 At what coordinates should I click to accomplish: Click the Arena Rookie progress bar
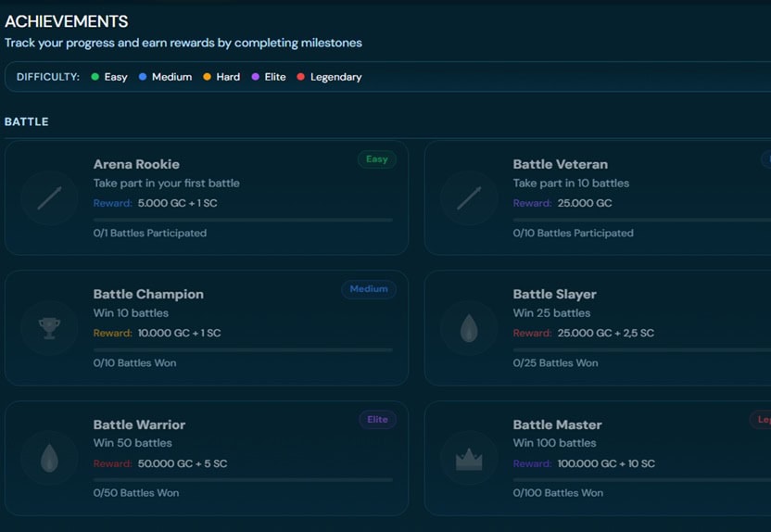pyautogui.click(x=243, y=220)
